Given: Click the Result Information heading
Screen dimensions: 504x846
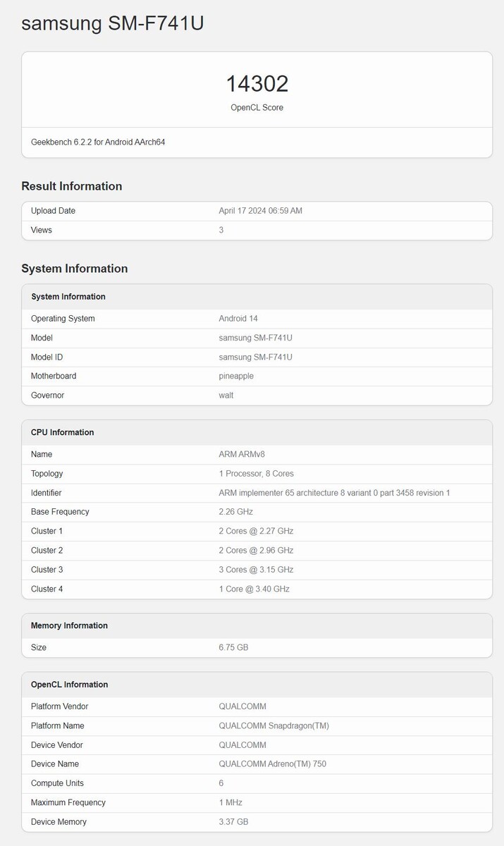Looking at the screenshot, I should [72, 186].
